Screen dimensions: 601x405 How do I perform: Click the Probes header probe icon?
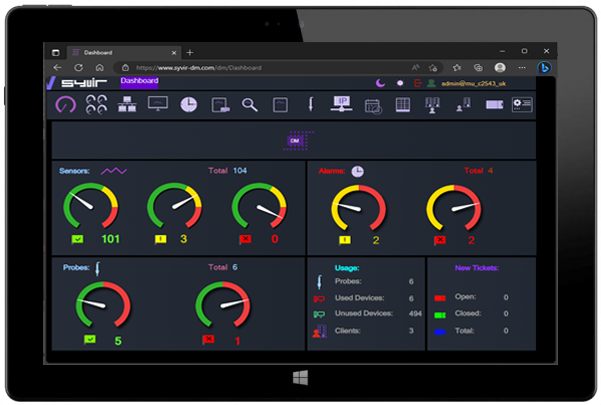[97, 268]
